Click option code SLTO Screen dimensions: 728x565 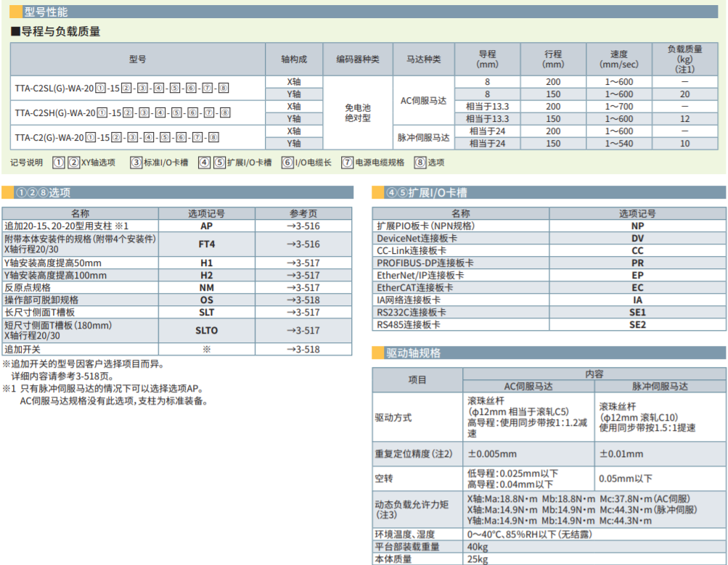[207, 331]
